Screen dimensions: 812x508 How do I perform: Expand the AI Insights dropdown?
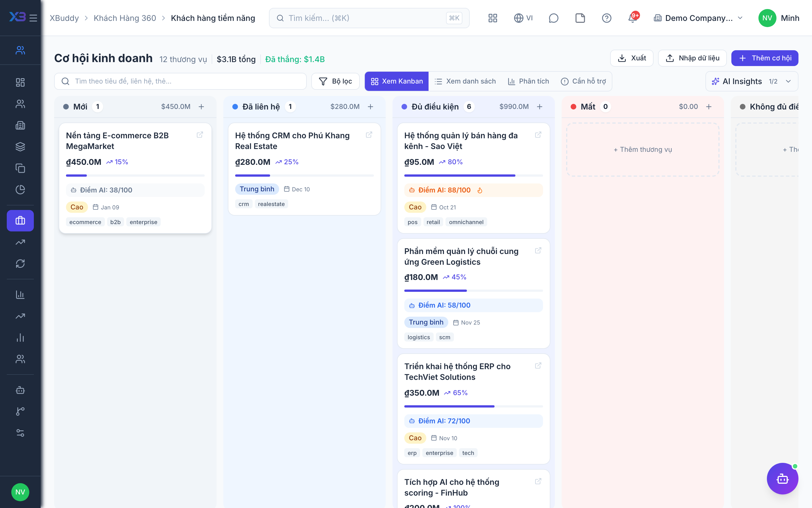[752, 81]
